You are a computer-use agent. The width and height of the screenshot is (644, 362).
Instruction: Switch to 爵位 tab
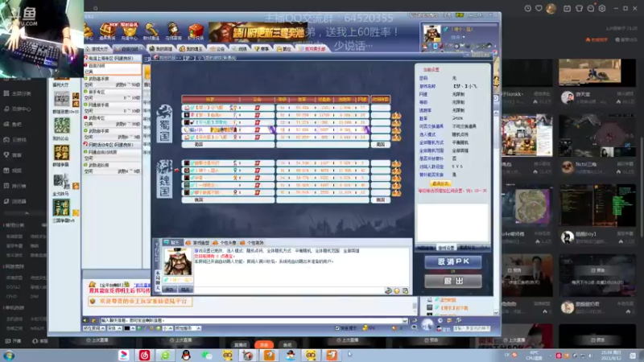click(x=284, y=49)
